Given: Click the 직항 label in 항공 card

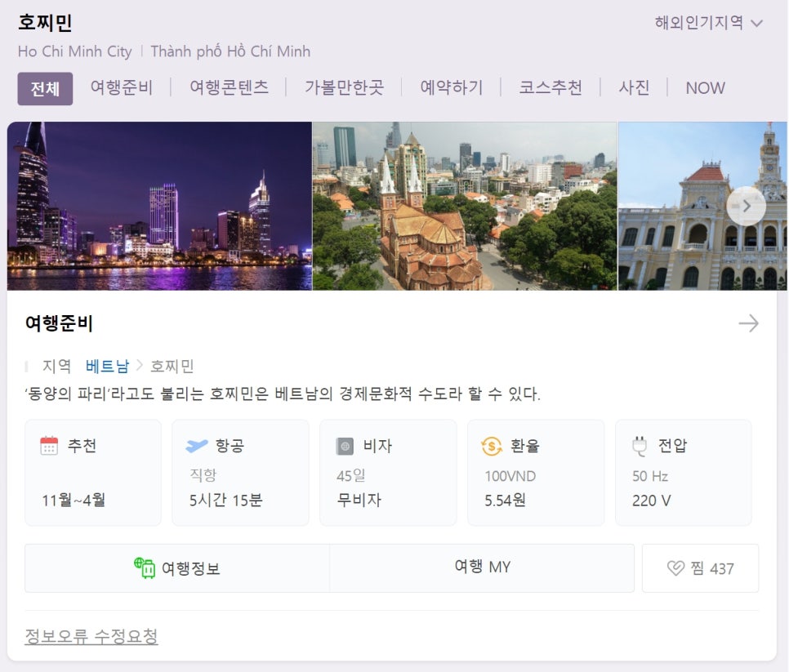Looking at the screenshot, I should pyautogui.click(x=203, y=475).
